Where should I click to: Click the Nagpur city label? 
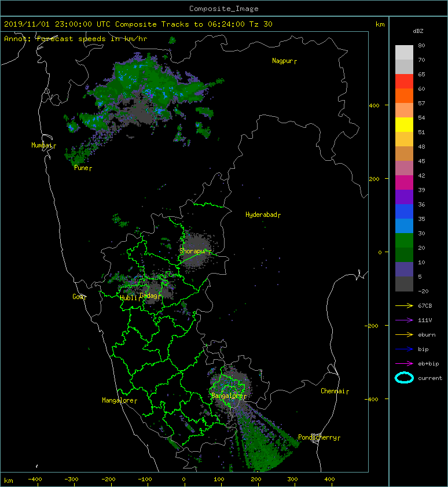pyautogui.click(x=282, y=61)
